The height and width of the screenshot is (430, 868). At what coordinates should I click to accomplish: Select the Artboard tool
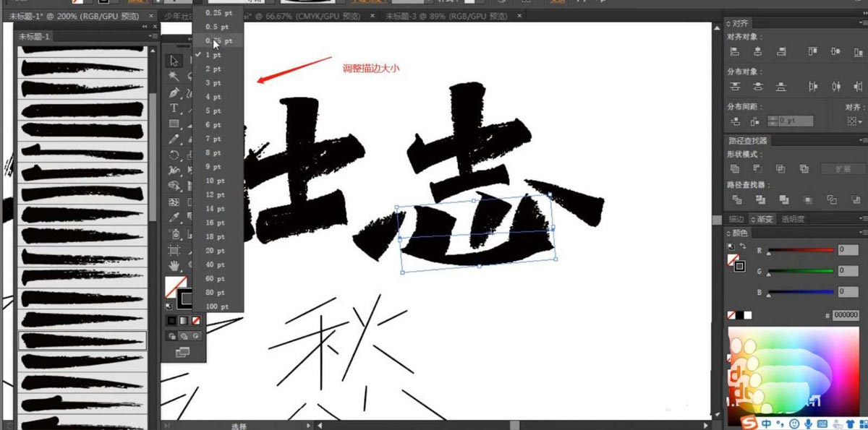174,250
